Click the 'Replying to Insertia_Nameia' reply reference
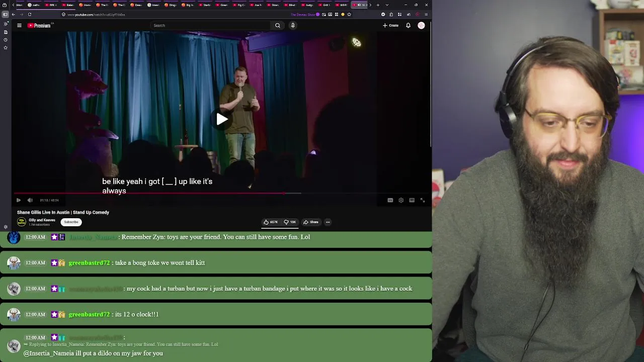 121,344
